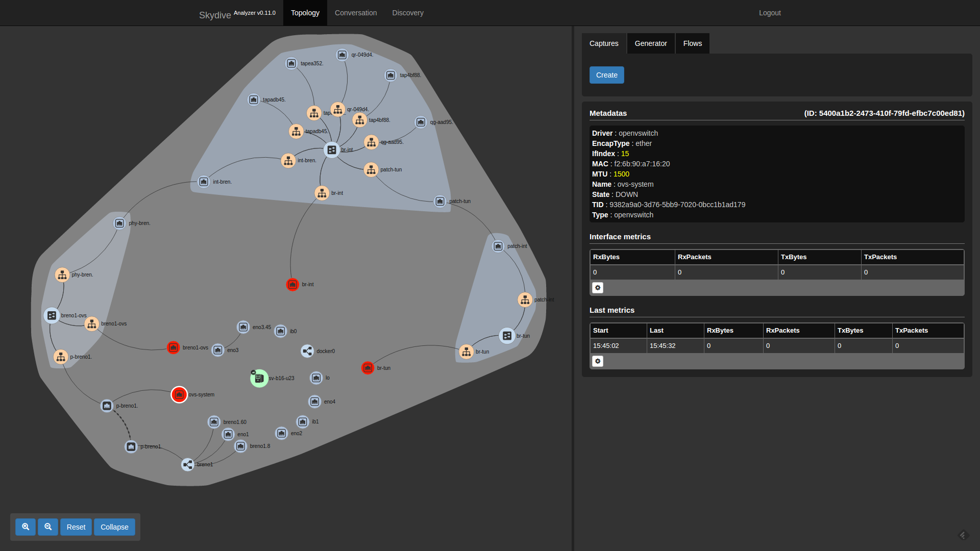Switch to the Captures tab

(604, 43)
